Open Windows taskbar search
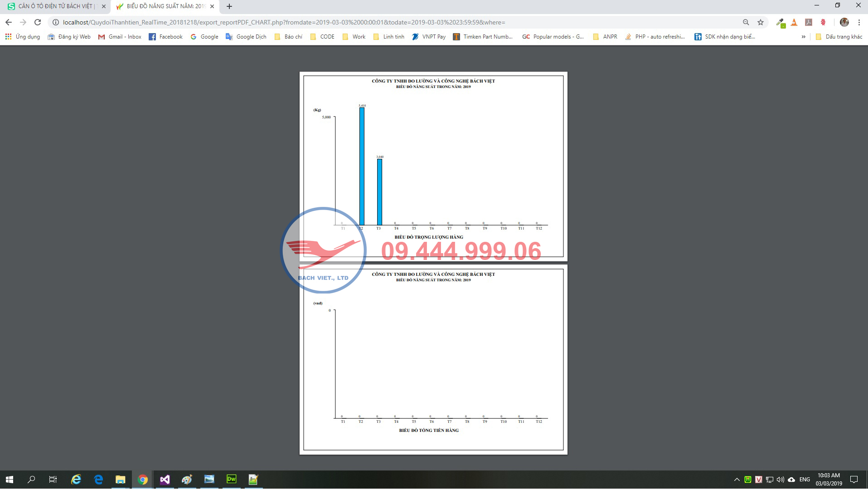The image size is (868, 490). (31, 480)
